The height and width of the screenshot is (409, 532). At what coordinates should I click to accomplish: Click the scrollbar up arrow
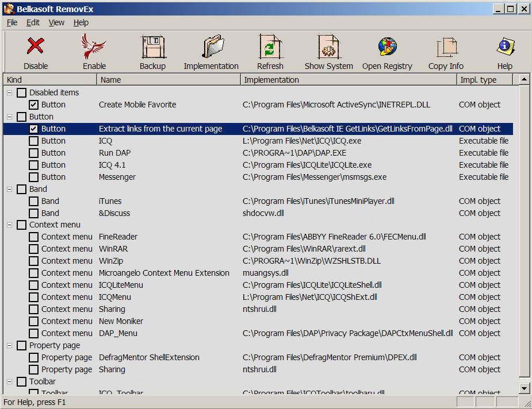point(524,79)
